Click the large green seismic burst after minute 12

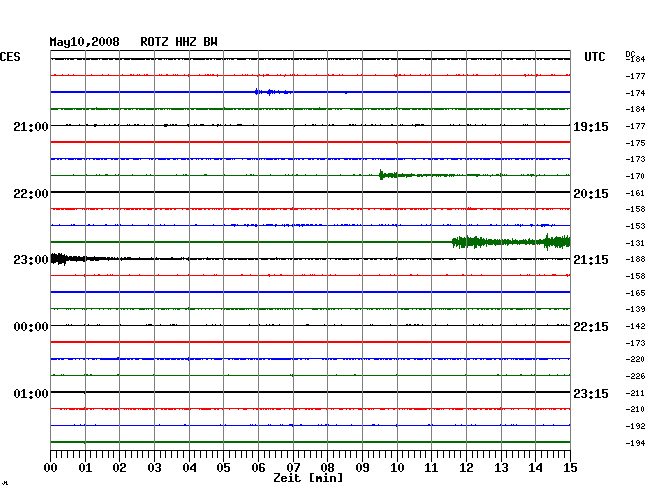click(511, 242)
